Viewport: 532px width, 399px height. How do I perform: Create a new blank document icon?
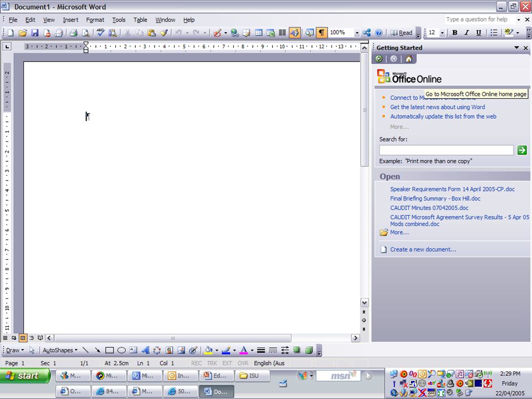11,33
